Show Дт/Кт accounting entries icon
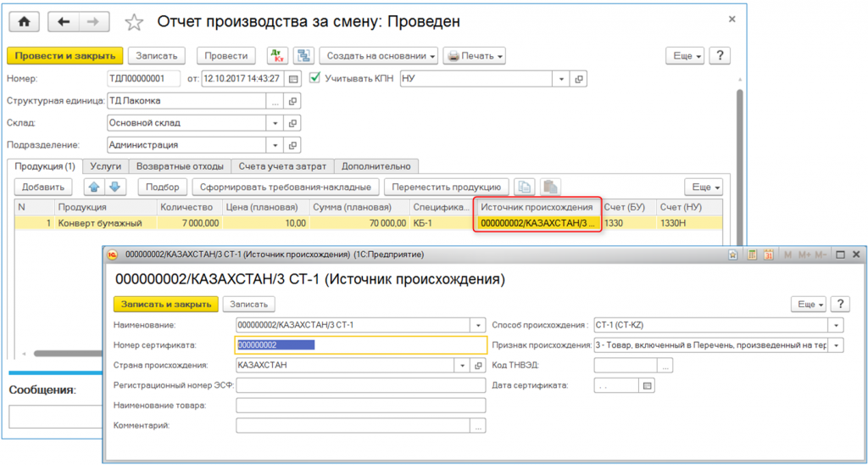This screenshot has width=868, height=465. tap(277, 56)
